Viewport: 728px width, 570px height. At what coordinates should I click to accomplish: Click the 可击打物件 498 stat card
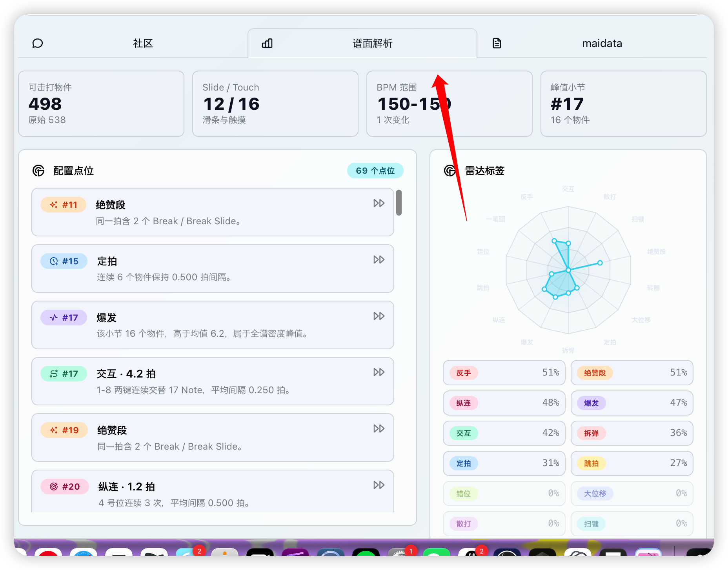[x=101, y=103]
